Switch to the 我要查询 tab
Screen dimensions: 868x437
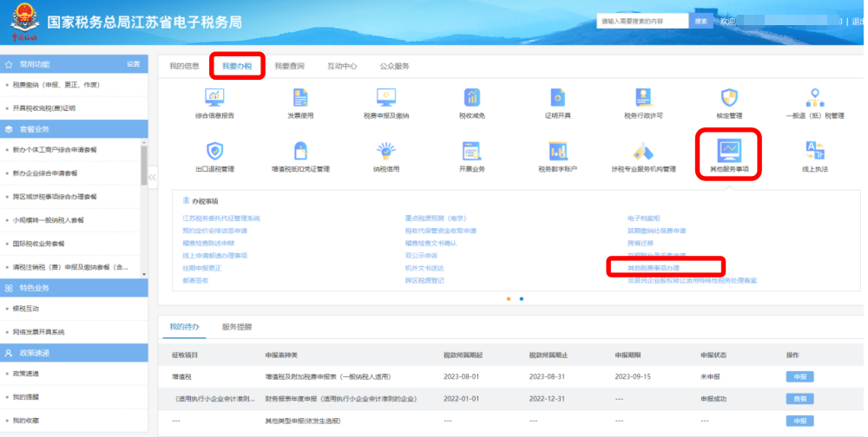290,66
